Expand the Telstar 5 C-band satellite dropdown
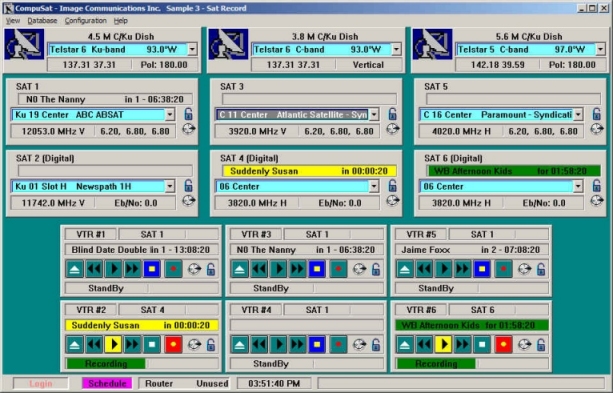The width and height of the screenshot is (613, 393). tap(600, 49)
